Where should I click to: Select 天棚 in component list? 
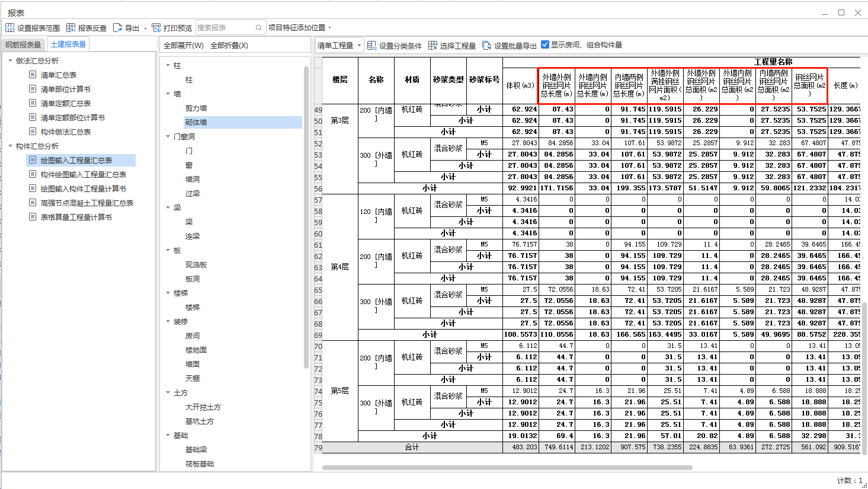(x=193, y=378)
